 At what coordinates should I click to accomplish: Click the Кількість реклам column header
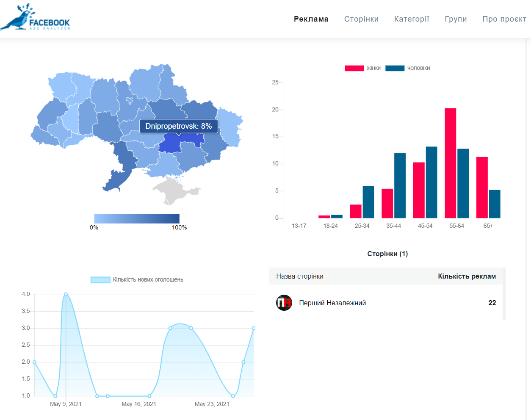(x=467, y=276)
